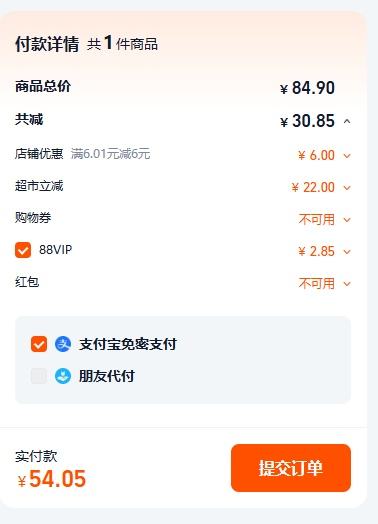Uncheck the 88VIP discount checkbox
The width and height of the screenshot is (378, 524).
[x=23, y=250]
